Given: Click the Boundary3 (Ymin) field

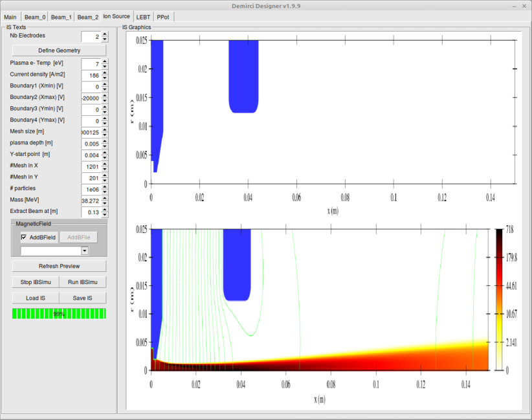Looking at the screenshot, I should (91, 109).
